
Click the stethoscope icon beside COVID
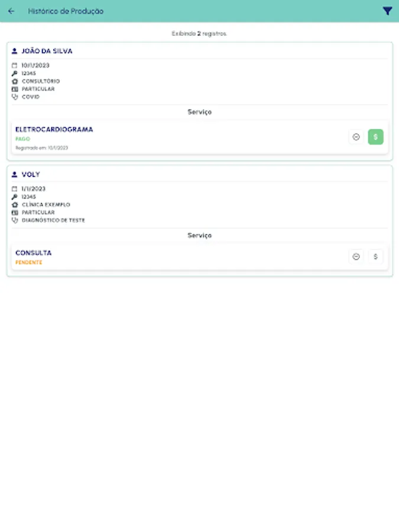pos(15,97)
